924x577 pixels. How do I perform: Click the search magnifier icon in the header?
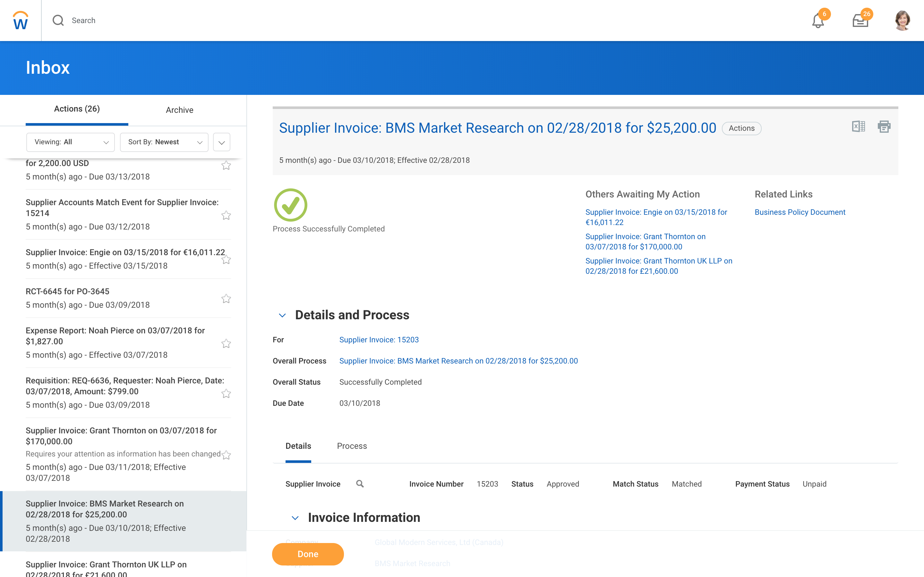point(58,21)
